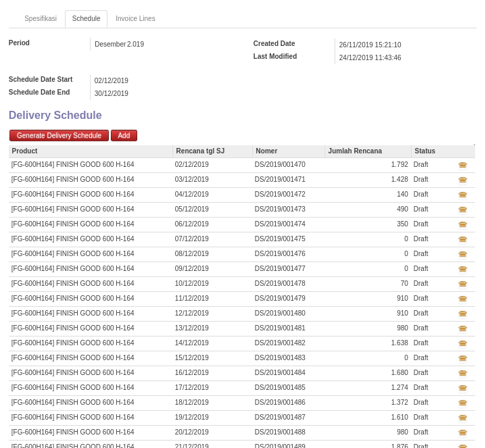This screenshot has height=448, width=486.
Task: Open the row with number DS/2019/001483
Action: coord(280,358)
